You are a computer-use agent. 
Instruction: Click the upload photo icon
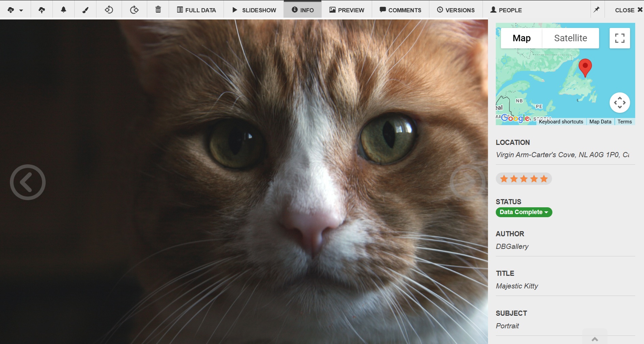(x=42, y=9)
